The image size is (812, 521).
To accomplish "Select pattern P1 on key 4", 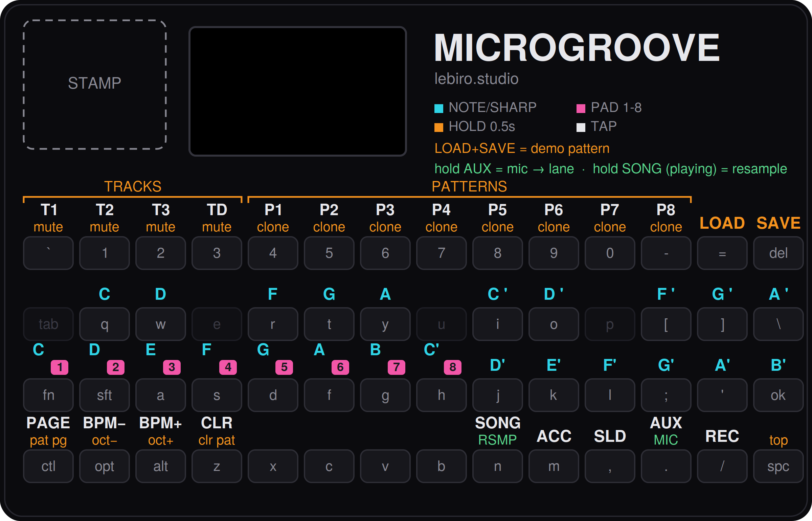I will point(273,253).
